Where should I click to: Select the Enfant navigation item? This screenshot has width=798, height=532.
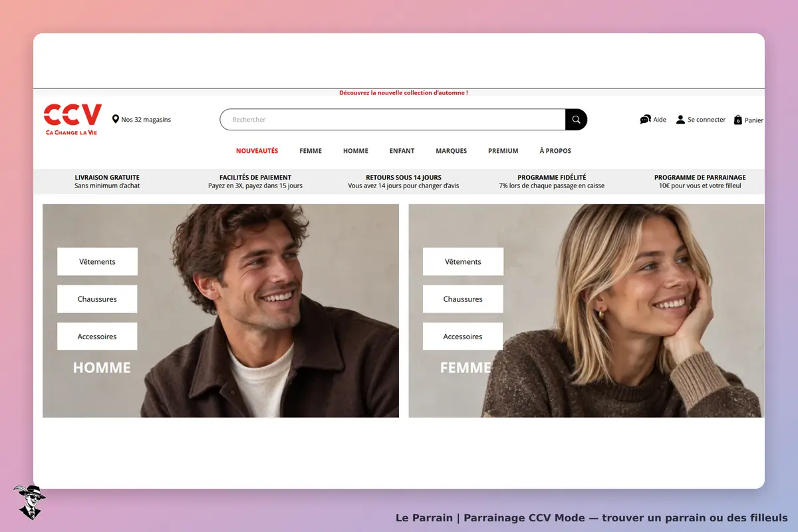(402, 151)
